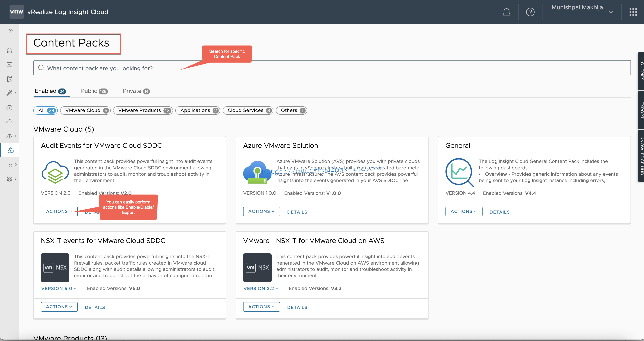The width and height of the screenshot is (644, 341).
Task: Select the VMware Cloud filter chip
Action: tap(85, 110)
